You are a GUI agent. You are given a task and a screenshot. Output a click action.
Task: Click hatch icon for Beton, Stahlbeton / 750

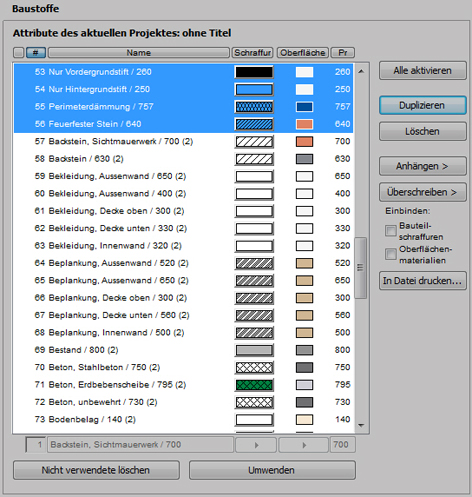click(254, 367)
